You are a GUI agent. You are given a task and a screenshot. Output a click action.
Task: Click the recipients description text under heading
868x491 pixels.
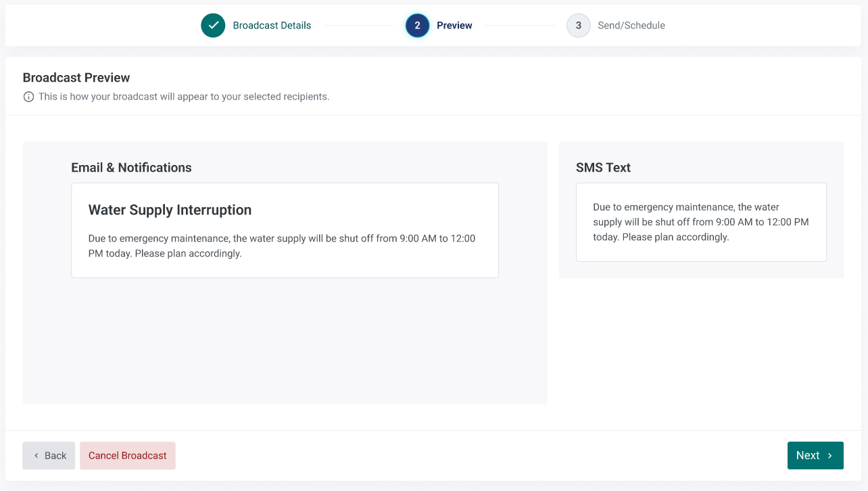pos(184,97)
